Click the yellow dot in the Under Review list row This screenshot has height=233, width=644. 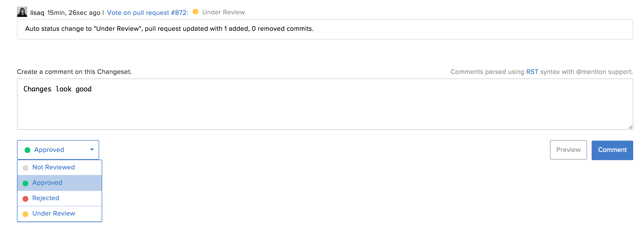pyautogui.click(x=25, y=214)
